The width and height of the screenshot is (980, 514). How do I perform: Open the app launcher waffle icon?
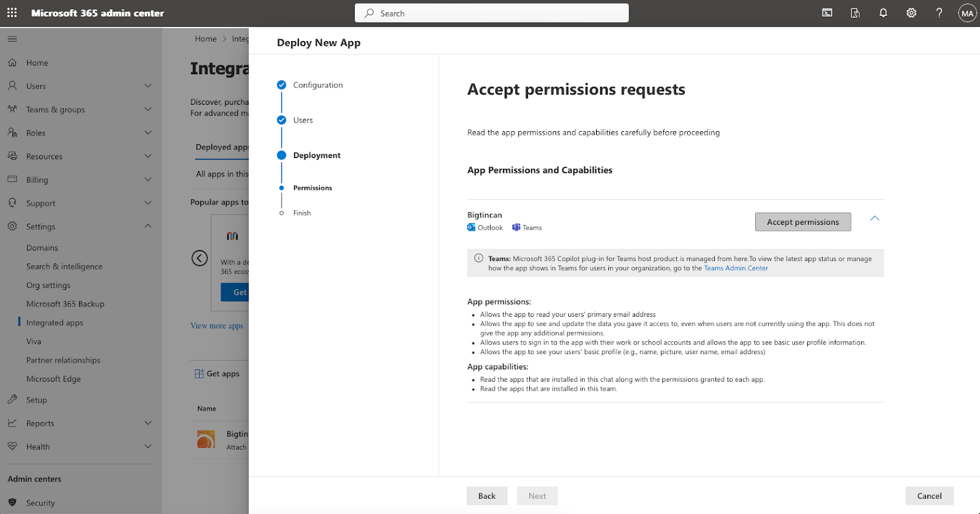click(12, 13)
